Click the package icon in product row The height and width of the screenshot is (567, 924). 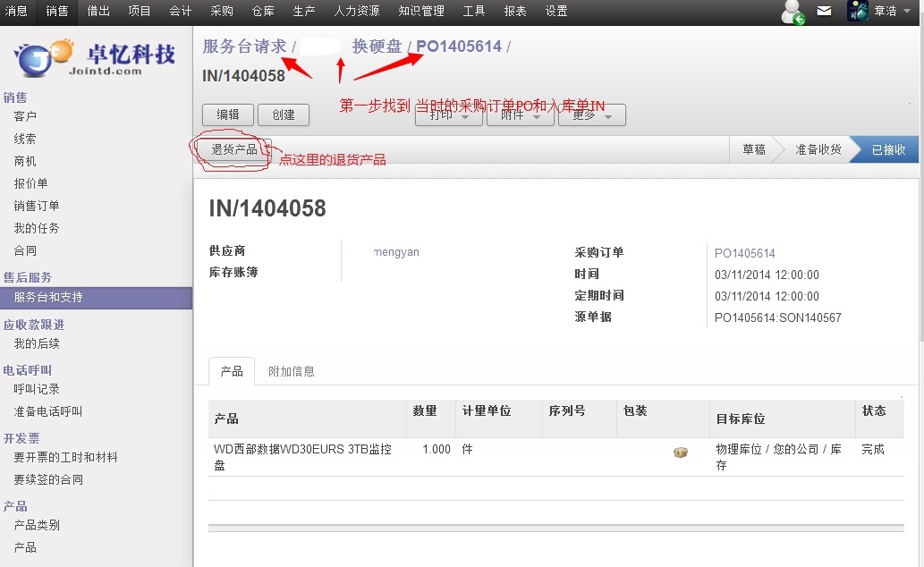tap(681, 453)
